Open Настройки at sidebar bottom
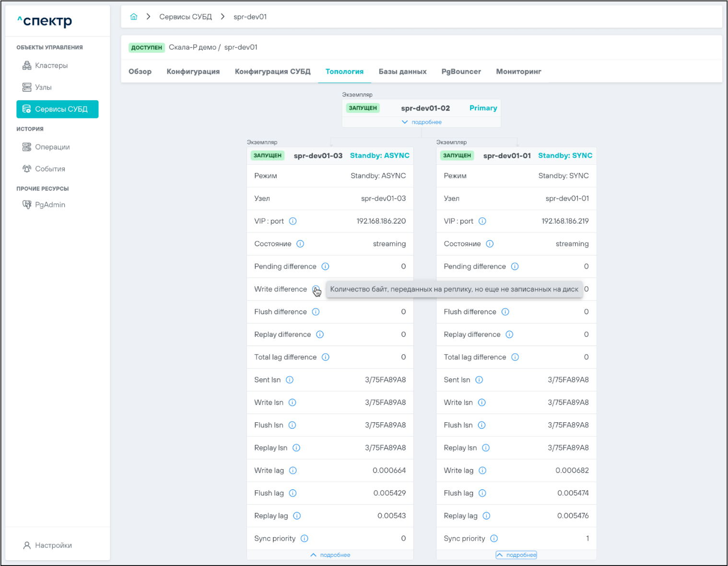The width and height of the screenshot is (728, 566). 53,545
